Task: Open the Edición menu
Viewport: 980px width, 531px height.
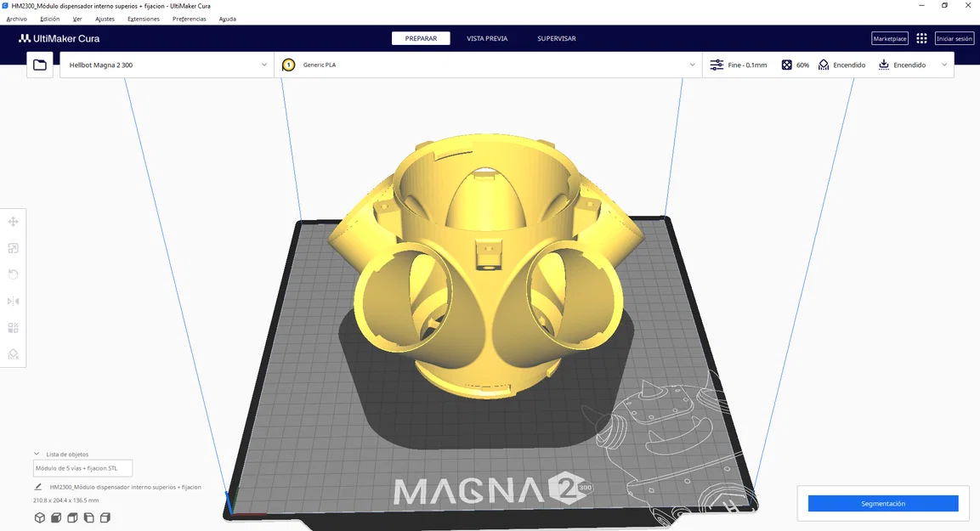Action: (50, 19)
